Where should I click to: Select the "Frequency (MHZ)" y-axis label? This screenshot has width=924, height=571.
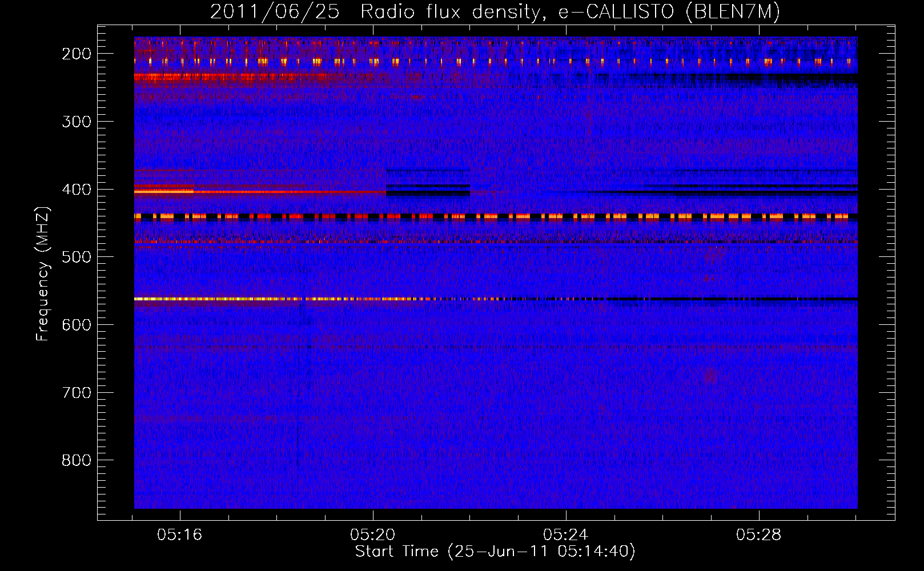(x=43, y=274)
